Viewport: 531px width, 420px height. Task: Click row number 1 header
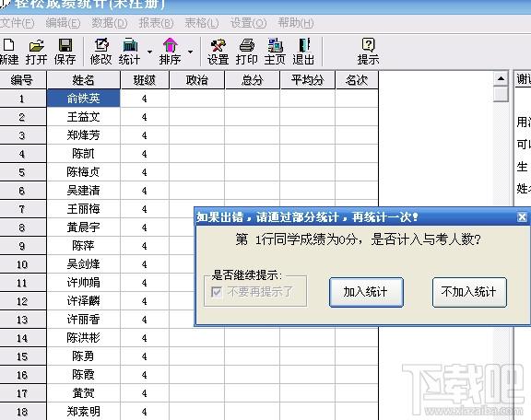[x=22, y=99]
